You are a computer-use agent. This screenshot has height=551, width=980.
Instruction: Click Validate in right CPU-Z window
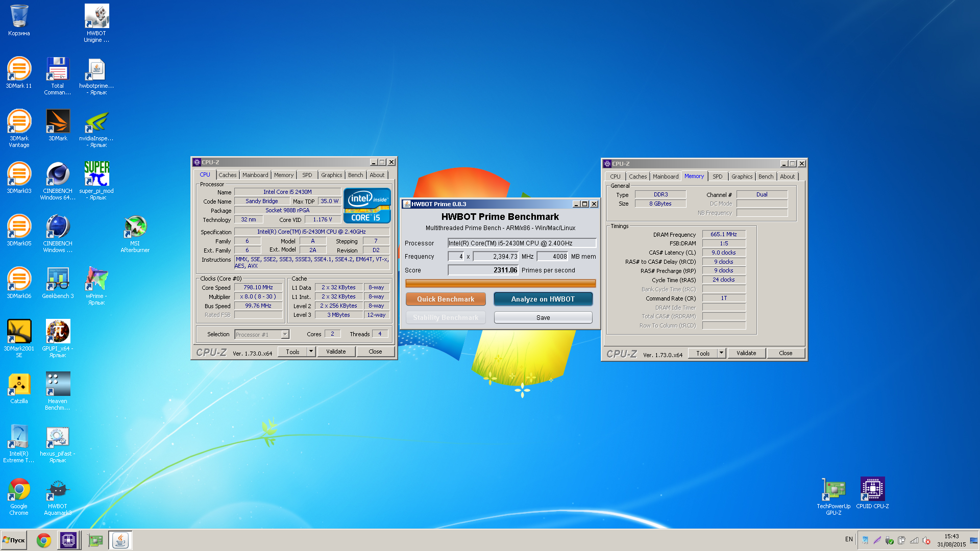pos(746,353)
